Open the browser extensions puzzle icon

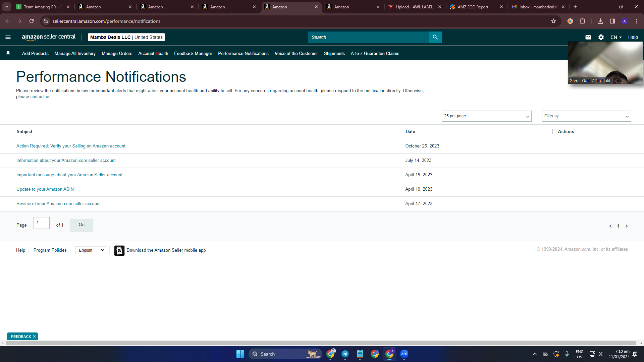583,21
